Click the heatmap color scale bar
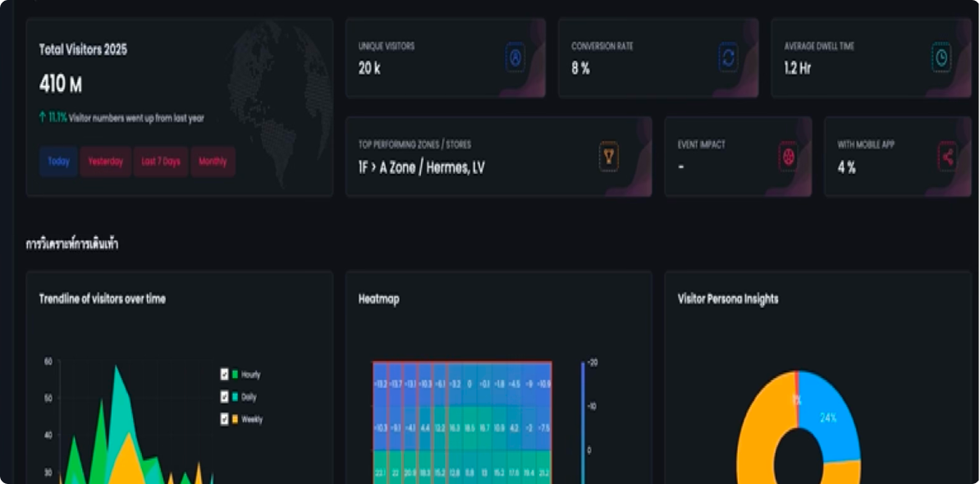This screenshot has height=484, width=980. click(583, 422)
